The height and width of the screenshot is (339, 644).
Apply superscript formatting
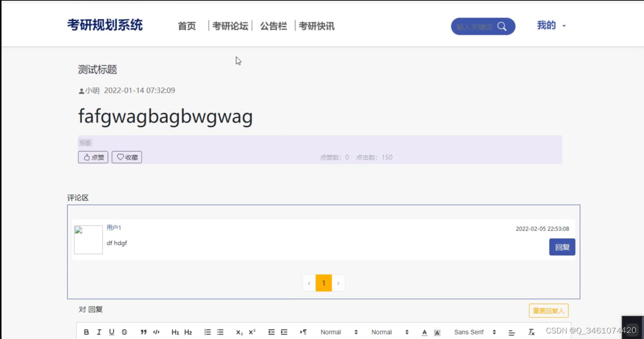pos(252,332)
